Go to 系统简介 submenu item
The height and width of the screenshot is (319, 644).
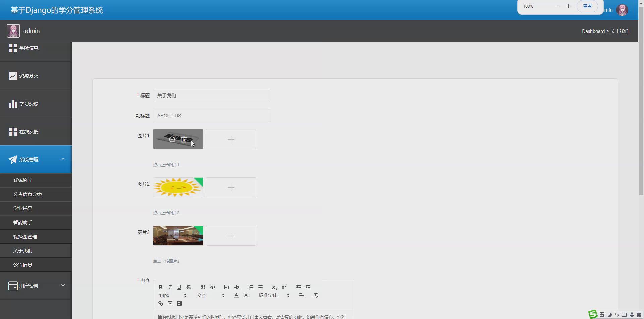pos(36,180)
